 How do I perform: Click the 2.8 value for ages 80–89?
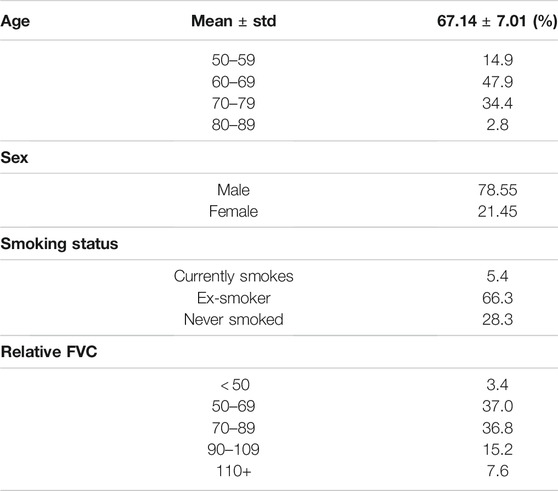tap(498, 125)
